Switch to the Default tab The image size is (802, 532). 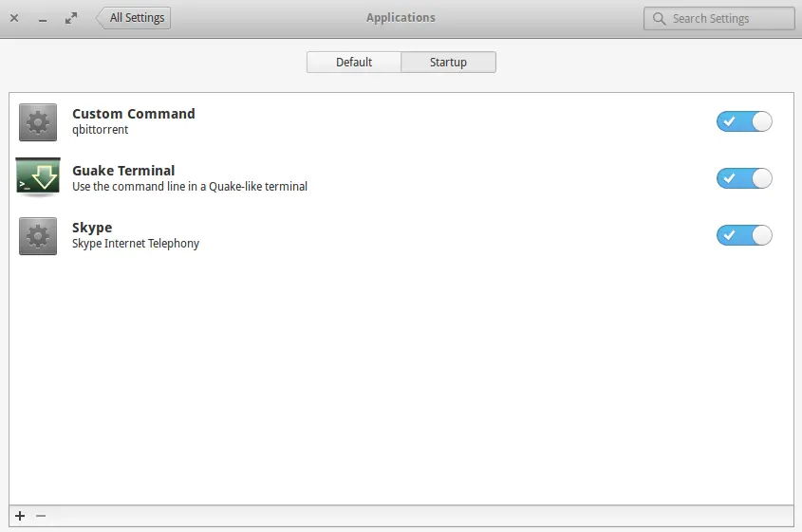[x=354, y=63]
